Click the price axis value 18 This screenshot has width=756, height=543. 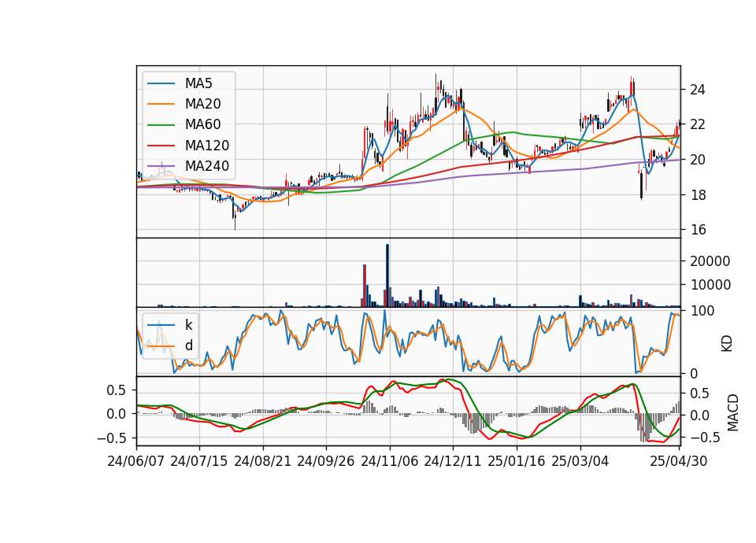698,195
